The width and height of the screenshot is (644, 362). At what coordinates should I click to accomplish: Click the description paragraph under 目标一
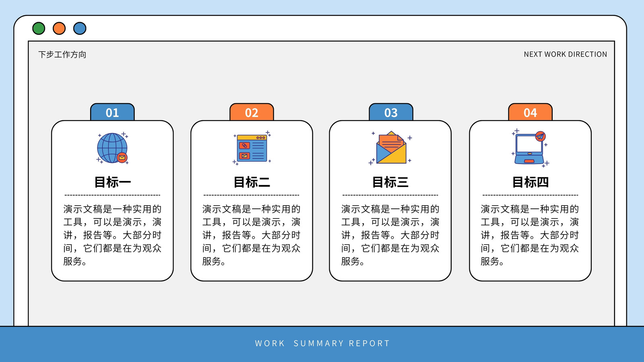112,235
